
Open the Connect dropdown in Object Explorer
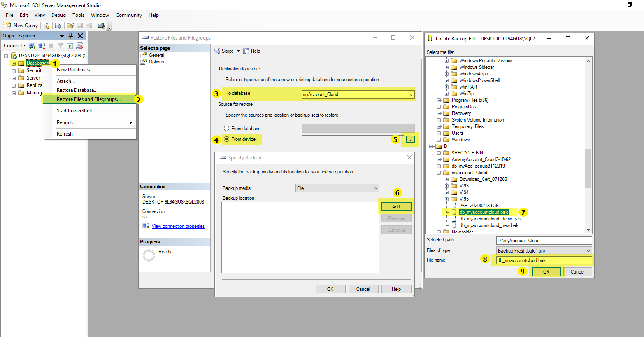click(14, 46)
